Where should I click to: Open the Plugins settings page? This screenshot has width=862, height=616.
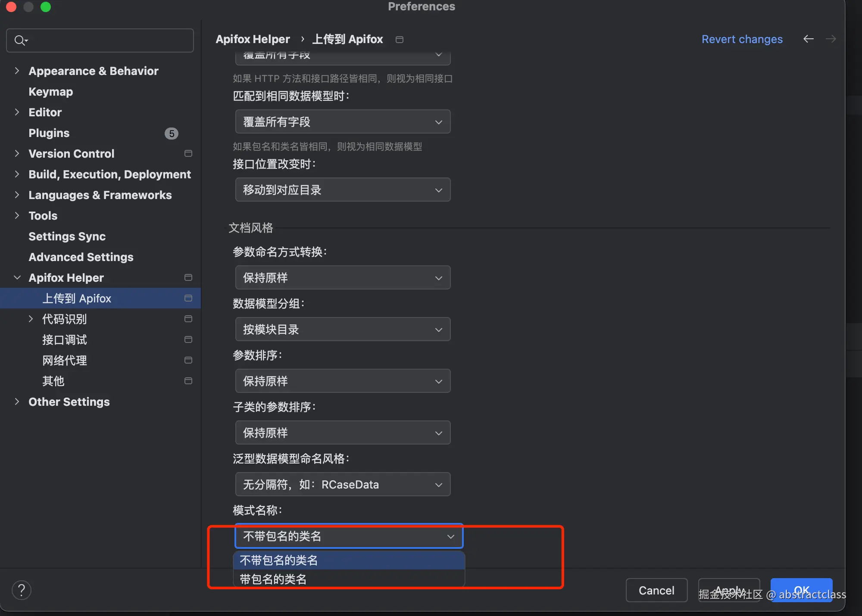click(49, 133)
